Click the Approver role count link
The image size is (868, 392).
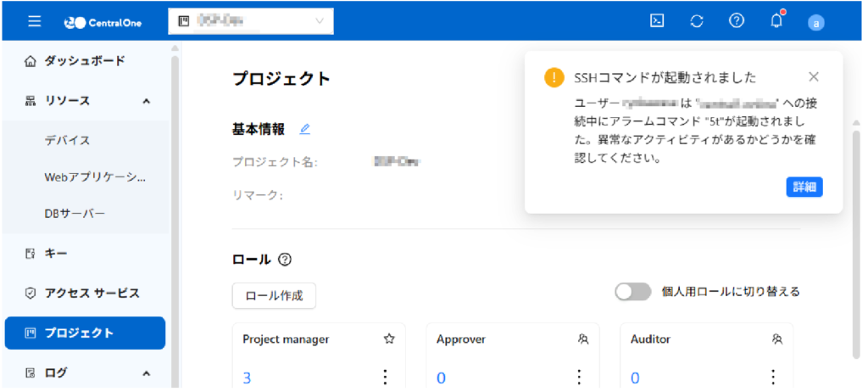(441, 378)
